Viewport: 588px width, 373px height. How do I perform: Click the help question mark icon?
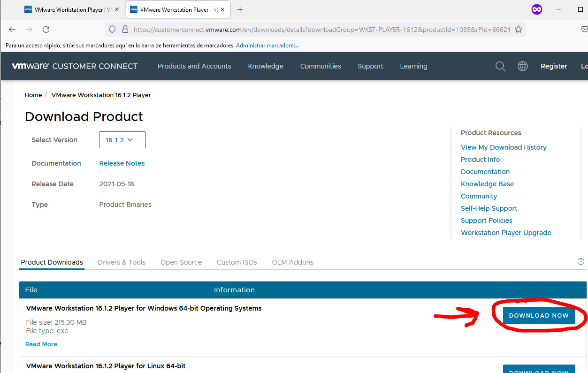point(581,261)
